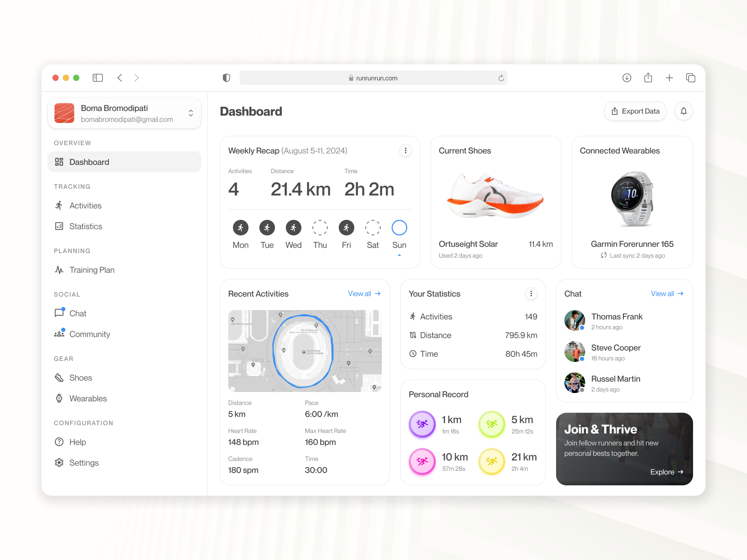747x560 pixels.
Task: Open the new tab plus icon
Action: (669, 78)
